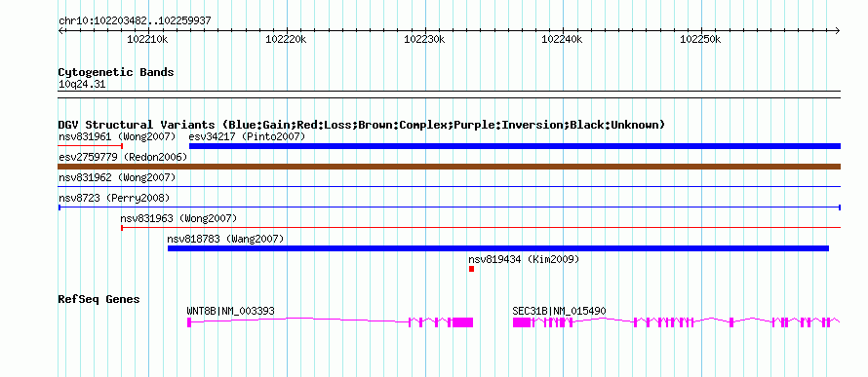
Task: Click the 102220k ruler tick label
Action: 286,39
